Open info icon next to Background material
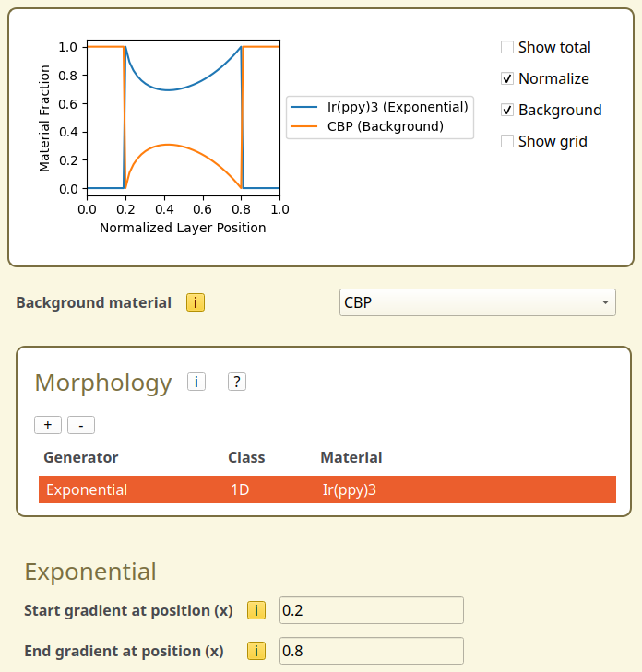This screenshot has height=672, width=642. click(196, 302)
